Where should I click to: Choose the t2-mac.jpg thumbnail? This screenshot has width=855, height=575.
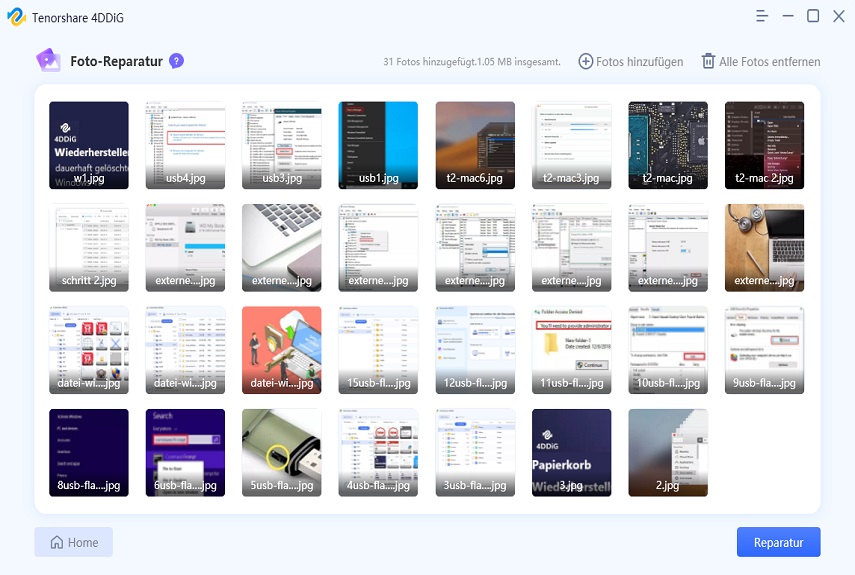[x=668, y=146]
